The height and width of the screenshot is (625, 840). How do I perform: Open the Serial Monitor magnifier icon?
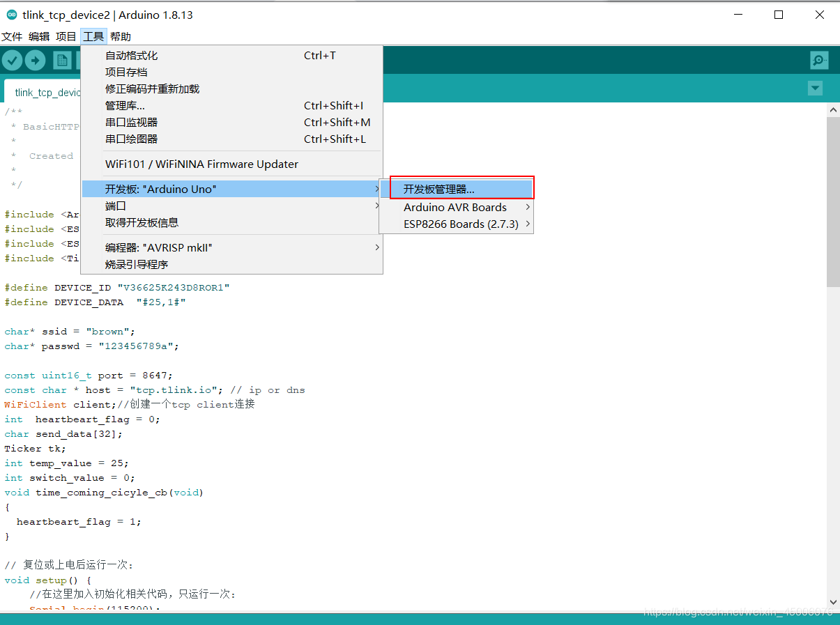(818, 60)
